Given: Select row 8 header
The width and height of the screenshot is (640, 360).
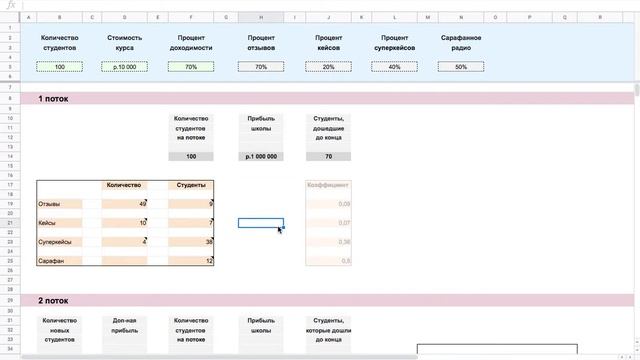Looking at the screenshot, I should 10,98.
